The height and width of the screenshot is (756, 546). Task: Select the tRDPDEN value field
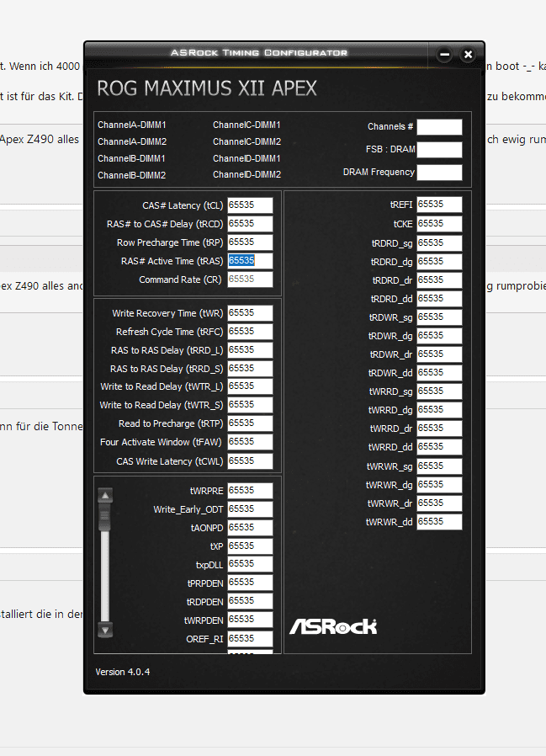(x=250, y=601)
